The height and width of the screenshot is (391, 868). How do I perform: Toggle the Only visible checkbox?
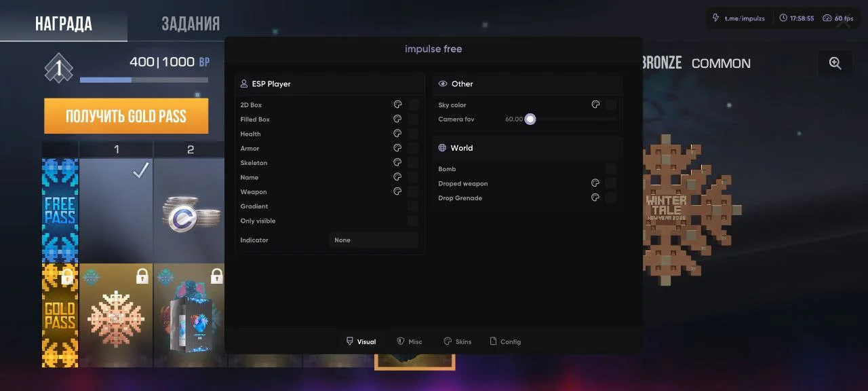coord(413,221)
